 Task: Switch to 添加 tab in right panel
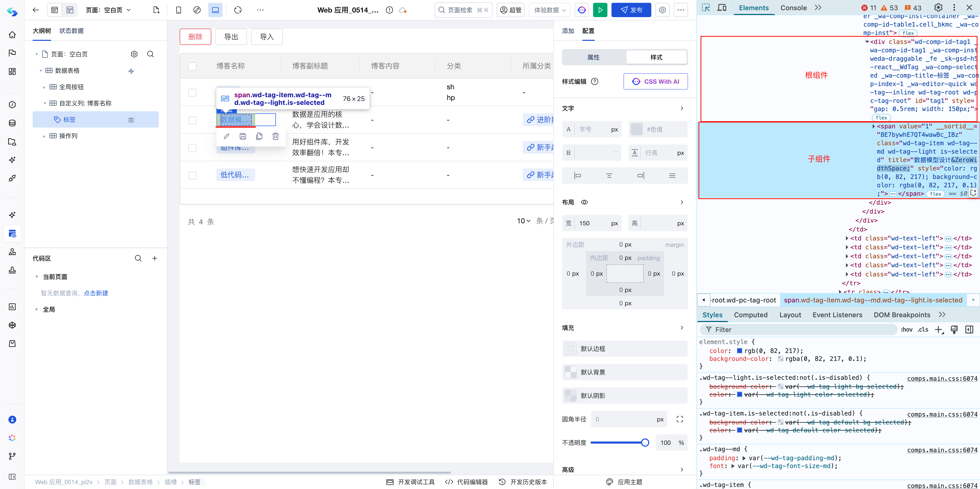click(x=568, y=31)
